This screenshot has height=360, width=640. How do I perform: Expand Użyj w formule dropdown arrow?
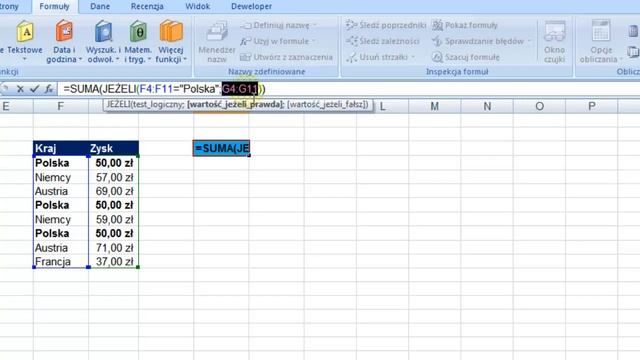(314, 41)
